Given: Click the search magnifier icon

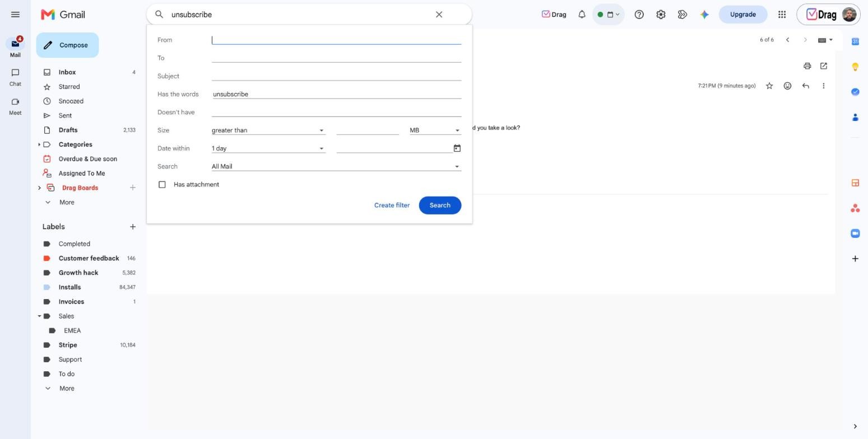Looking at the screenshot, I should (x=159, y=15).
